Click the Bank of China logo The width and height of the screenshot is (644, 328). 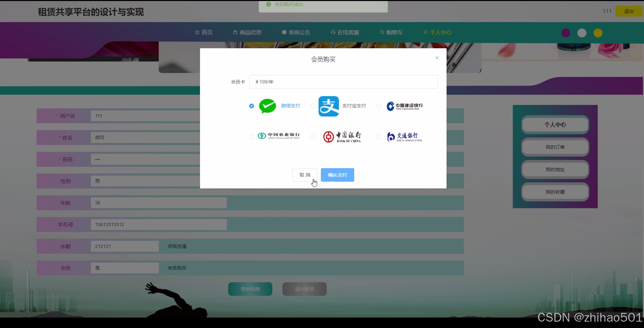coord(342,137)
